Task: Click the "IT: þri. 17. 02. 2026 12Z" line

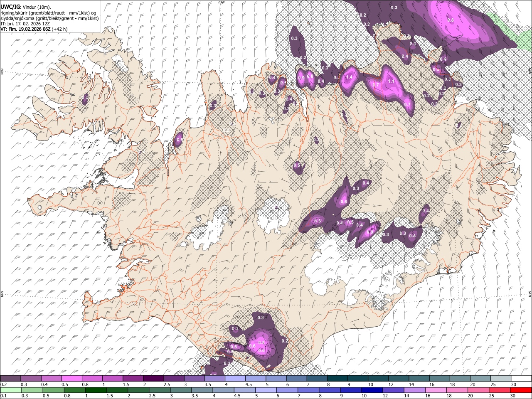Action: (x=25, y=24)
